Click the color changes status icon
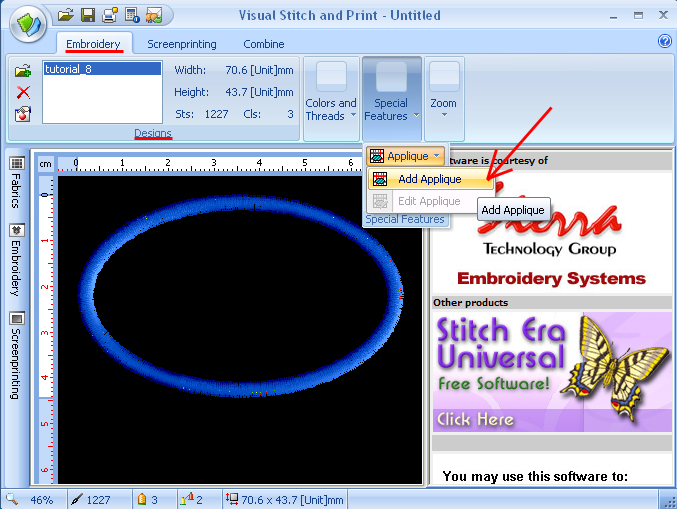 pyautogui.click(x=187, y=500)
